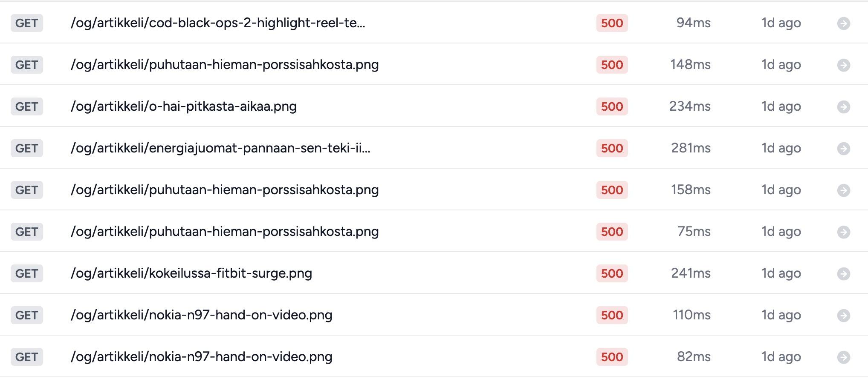Click GET method badge on cod-black-ops-2 row
The height and width of the screenshot is (379, 868).
coord(26,23)
